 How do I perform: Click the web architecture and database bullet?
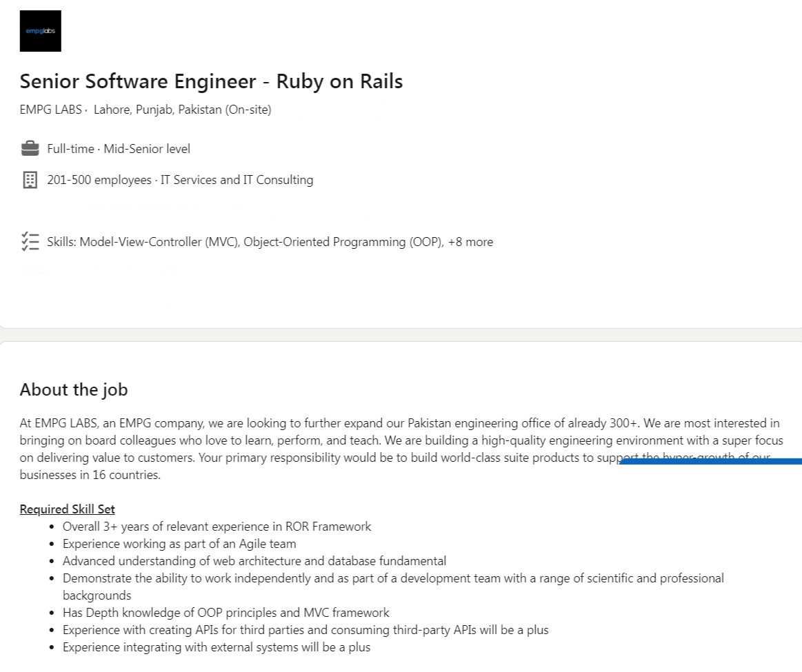pos(254,561)
